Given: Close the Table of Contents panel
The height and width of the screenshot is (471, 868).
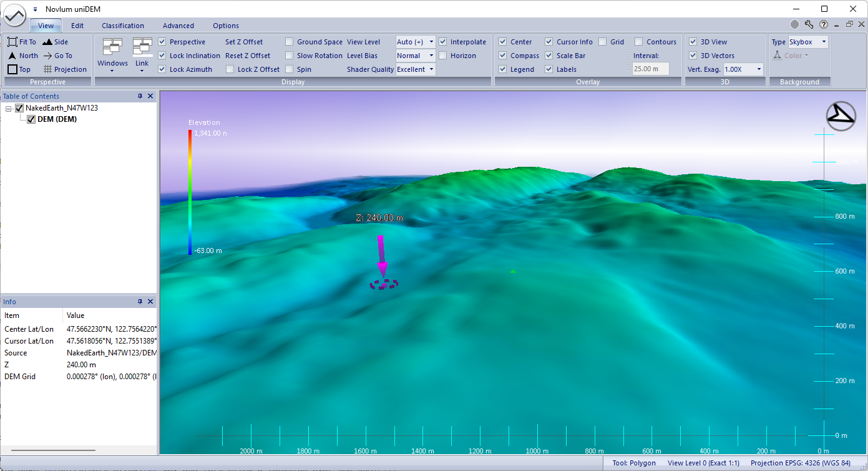Looking at the screenshot, I should coord(150,96).
